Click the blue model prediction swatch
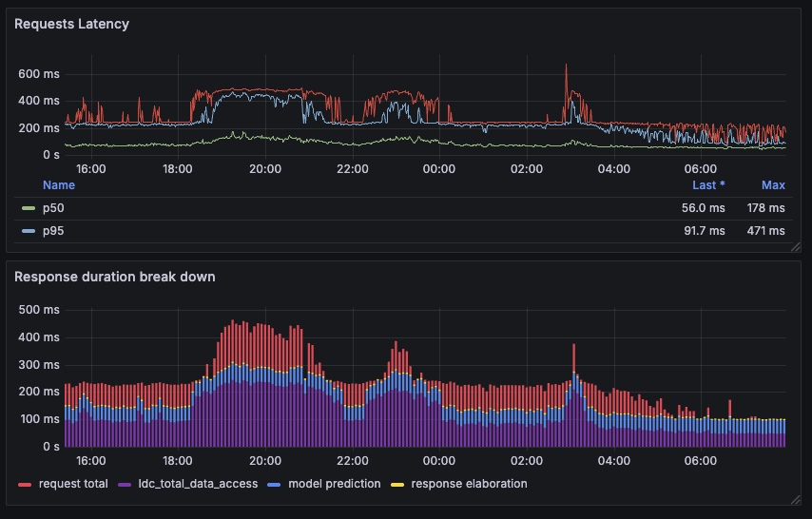 (274, 484)
